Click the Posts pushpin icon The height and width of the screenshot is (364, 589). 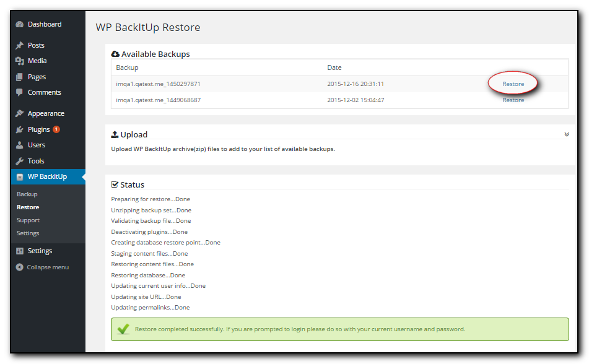click(20, 45)
